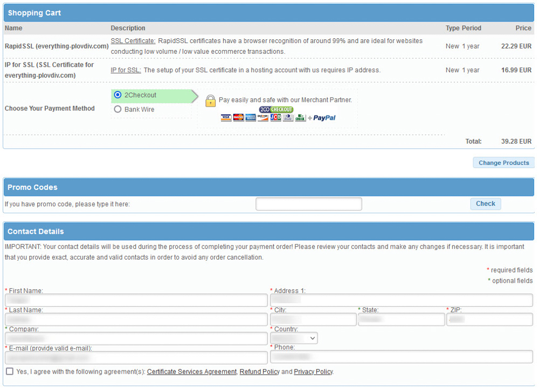Open the Country dropdown
This screenshot has height=392, width=539.
(293, 338)
